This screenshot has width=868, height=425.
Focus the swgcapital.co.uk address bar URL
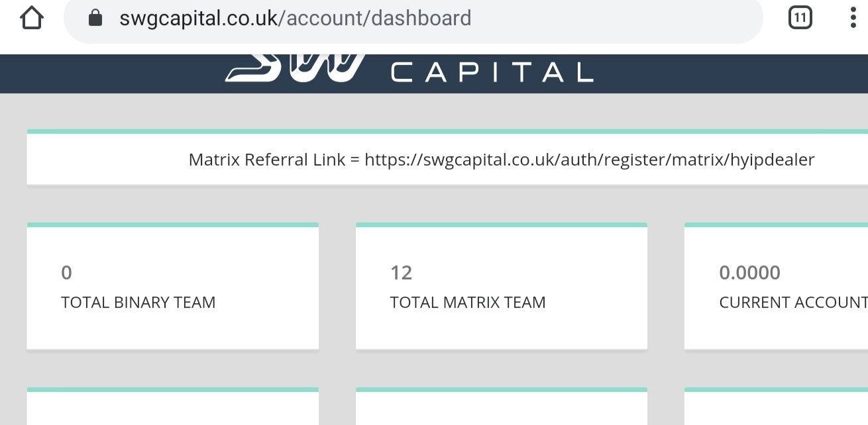pyautogui.click(x=295, y=18)
